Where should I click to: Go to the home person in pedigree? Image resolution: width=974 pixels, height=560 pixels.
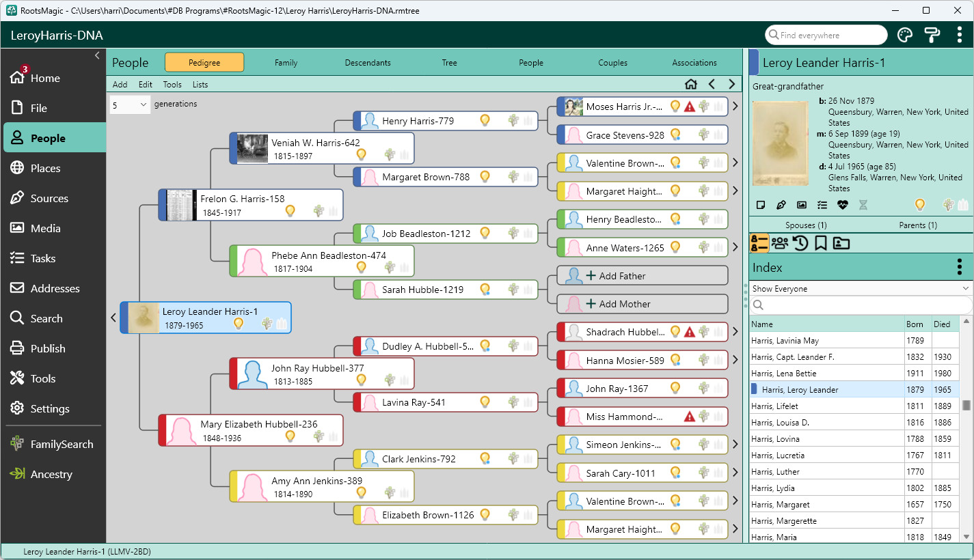point(691,84)
